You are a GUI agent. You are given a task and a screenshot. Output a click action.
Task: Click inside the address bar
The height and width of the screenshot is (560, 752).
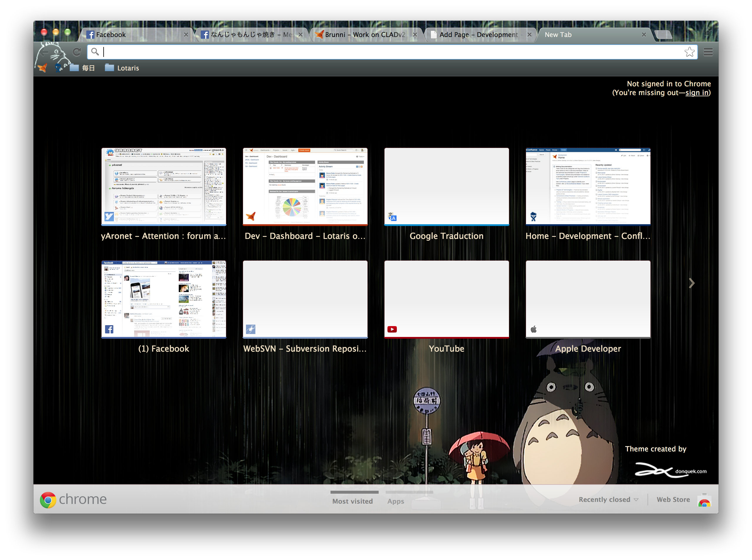[373, 52]
